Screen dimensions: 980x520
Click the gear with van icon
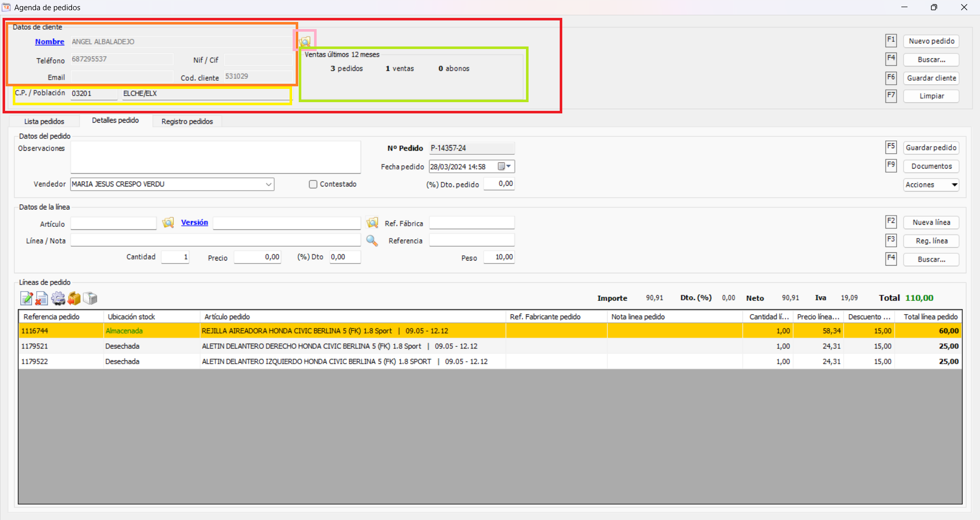pos(58,298)
